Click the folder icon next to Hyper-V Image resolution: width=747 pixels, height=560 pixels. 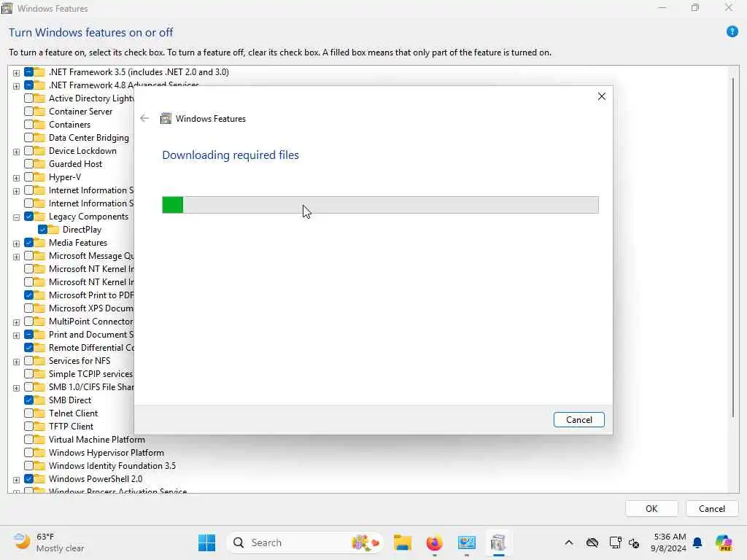39,177
